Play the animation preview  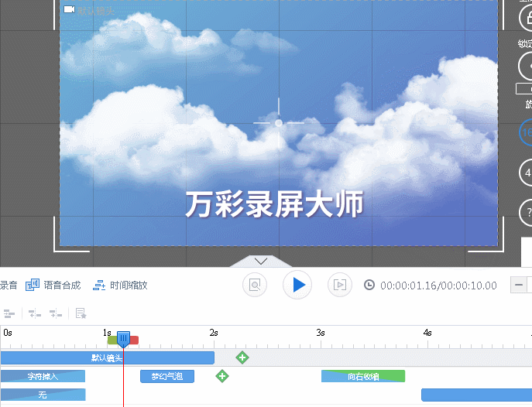pyautogui.click(x=297, y=285)
